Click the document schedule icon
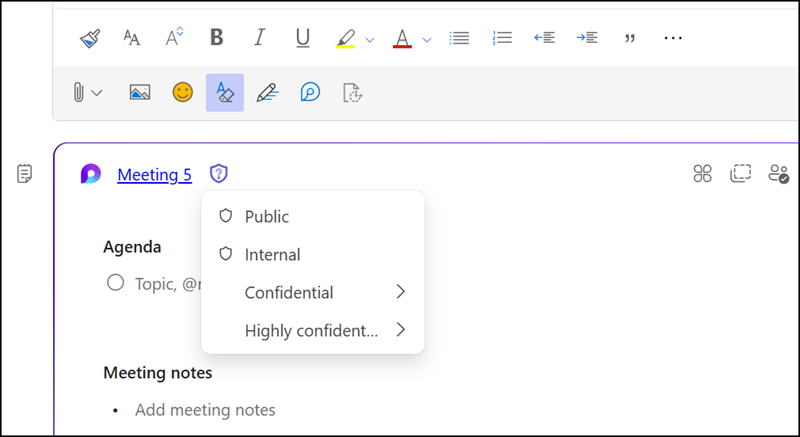This screenshot has height=437, width=800. [353, 93]
